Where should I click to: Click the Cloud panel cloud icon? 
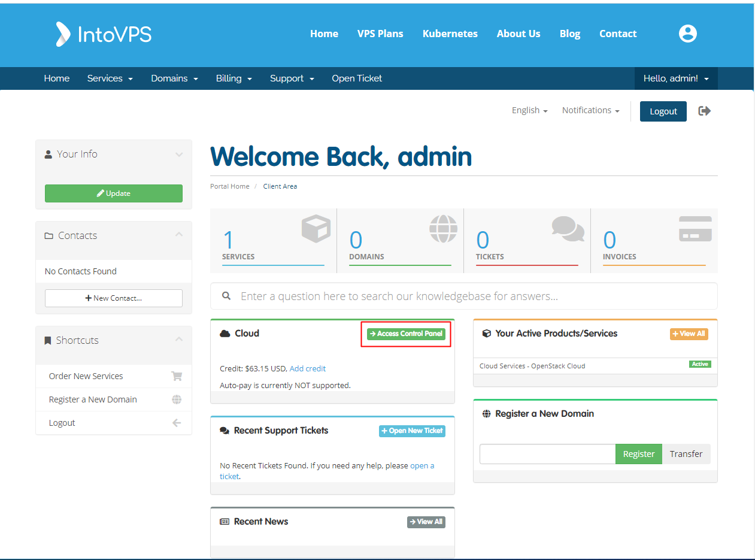(225, 334)
